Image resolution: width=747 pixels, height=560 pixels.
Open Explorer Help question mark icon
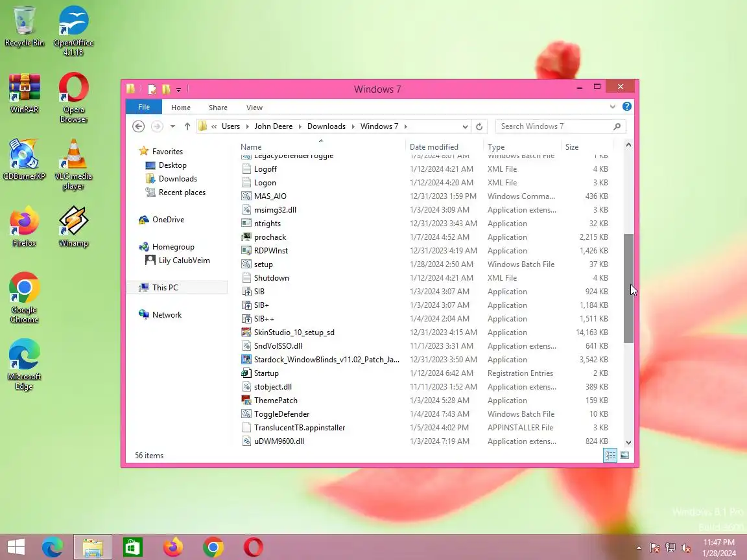point(627,107)
